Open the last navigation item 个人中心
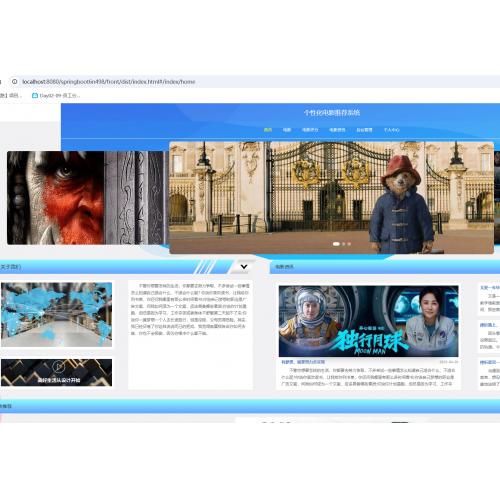The height and width of the screenshot is (500, 500). point(391,130)
